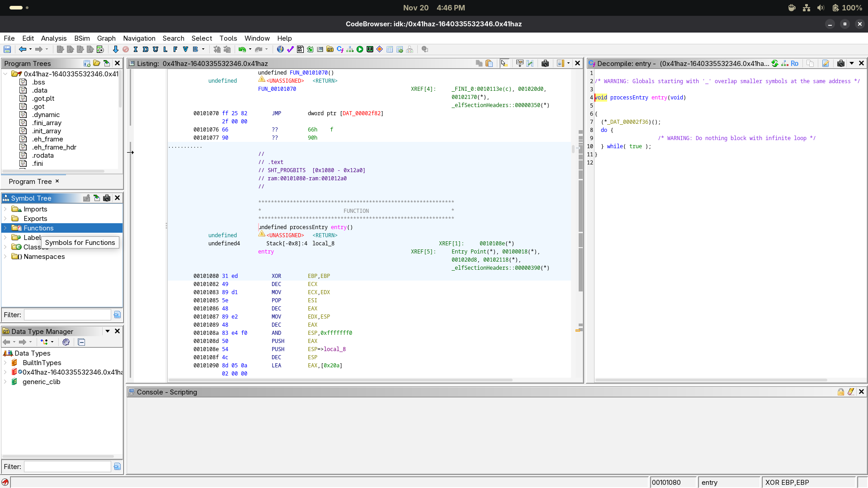Viewport: 868px width, 488px height.
Task: Click the Save program icon
Action: [x=7, y=49]
